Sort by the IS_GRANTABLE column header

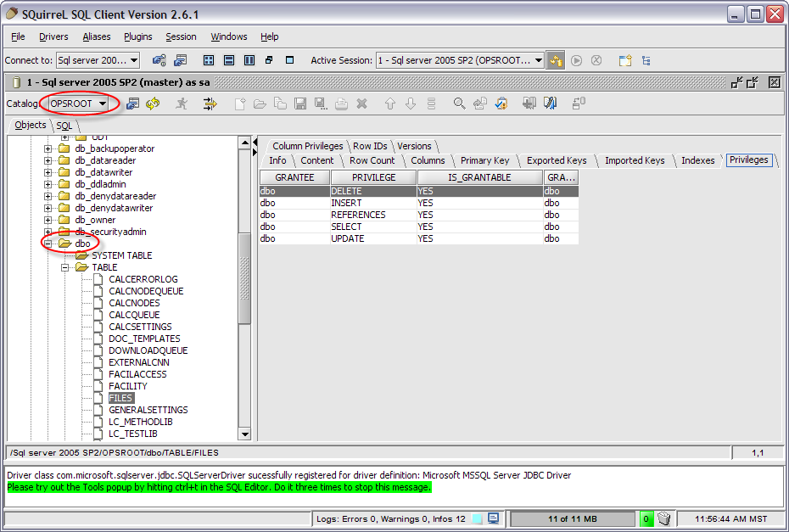click(x=479, y=177)
